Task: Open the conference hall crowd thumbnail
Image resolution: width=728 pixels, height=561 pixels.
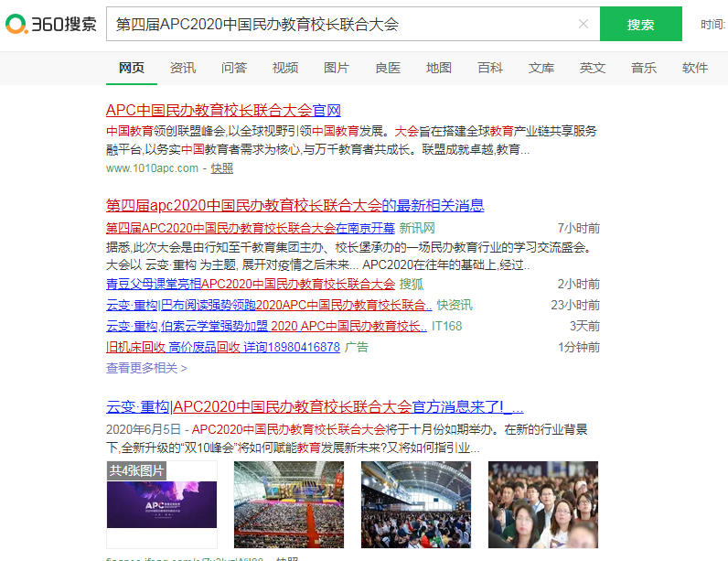Action: click(289, 503)
